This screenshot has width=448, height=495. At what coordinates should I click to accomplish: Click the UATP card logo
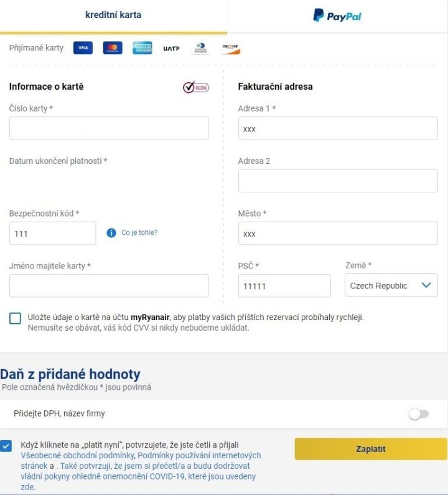pyautogui.click(x=171, y=48)
